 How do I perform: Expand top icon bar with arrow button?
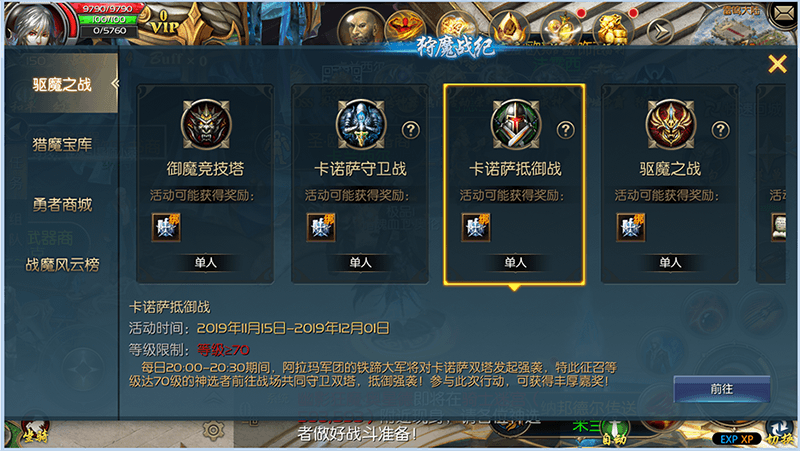660,32
